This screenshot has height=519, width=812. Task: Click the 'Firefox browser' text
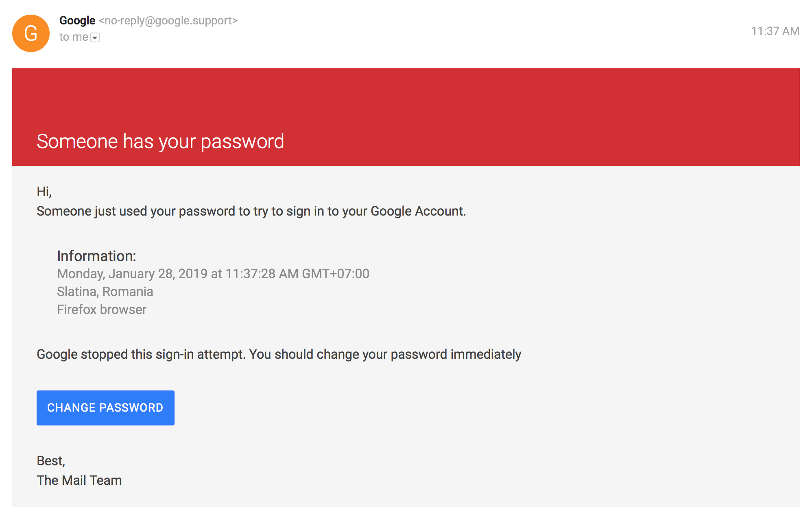click(x=102, y=310)
